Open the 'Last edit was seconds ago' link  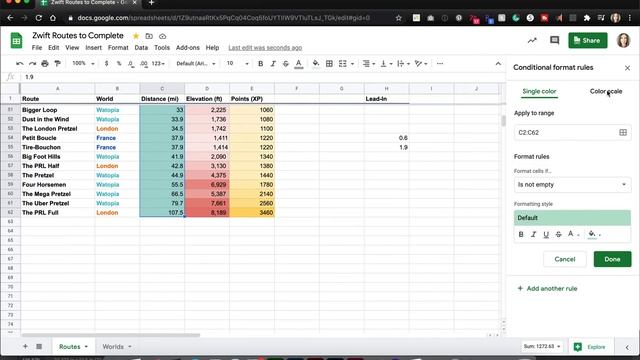click(x=265, y=48)
